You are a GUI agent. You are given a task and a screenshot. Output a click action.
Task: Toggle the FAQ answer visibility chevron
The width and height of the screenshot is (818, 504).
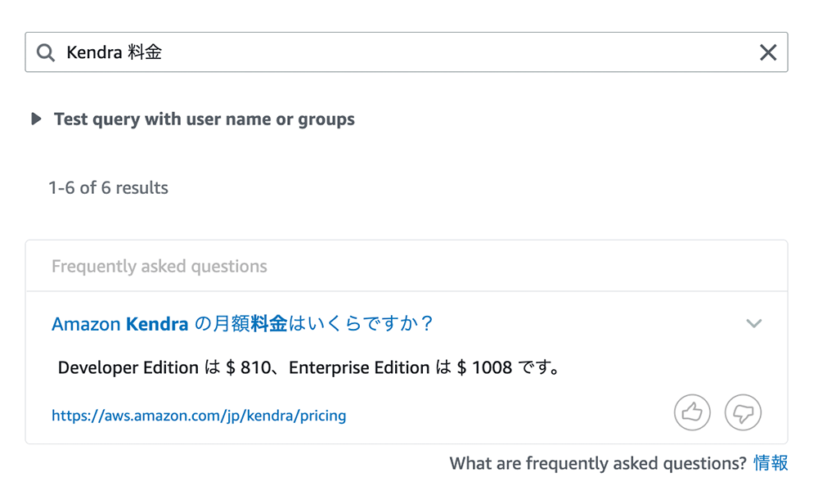pyautogui.click(x=753, y=324)
